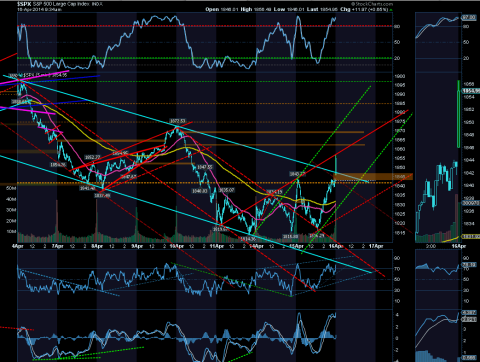The height and width of the screenshot is (362, 480).
Task: Click the 30M label on the volume axis
Action: tap(11, 210)
